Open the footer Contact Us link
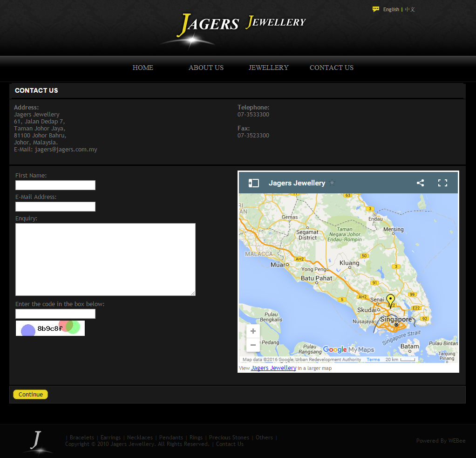 [230, 444]
